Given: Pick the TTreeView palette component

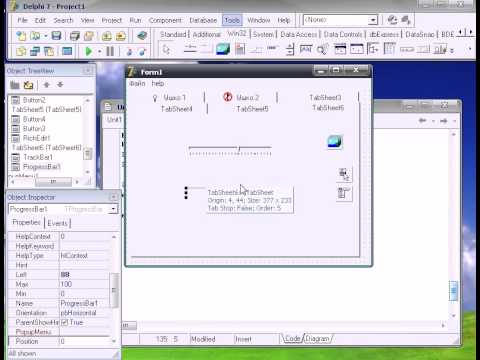Looking at the screenshot, I should [x=373, y=50].
